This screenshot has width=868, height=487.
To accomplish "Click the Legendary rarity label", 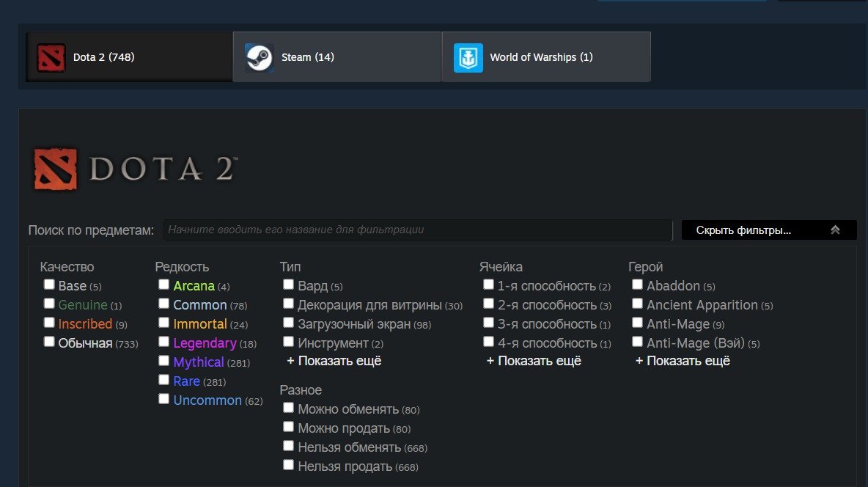I will [x=205, y=343].
